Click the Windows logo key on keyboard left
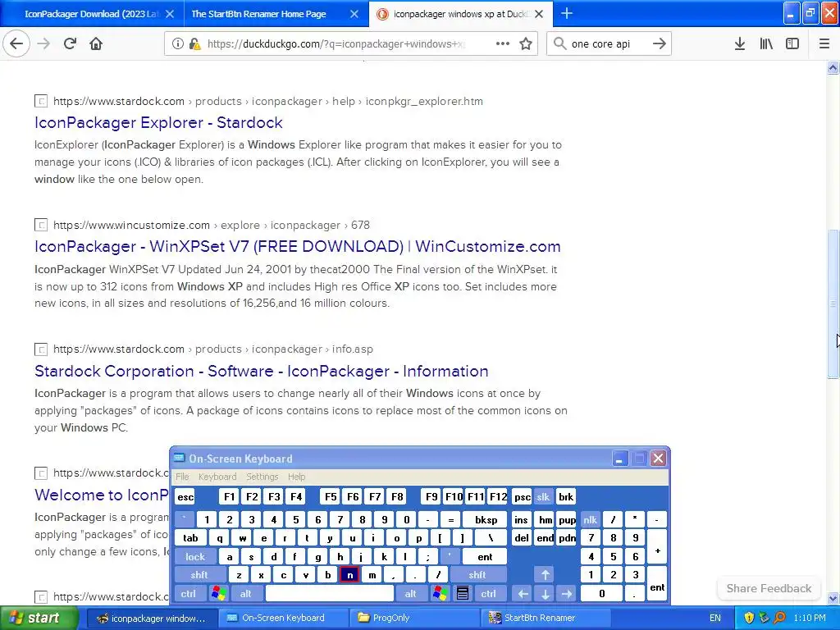This screenshot has height=630, width=840. pos(218,593)
